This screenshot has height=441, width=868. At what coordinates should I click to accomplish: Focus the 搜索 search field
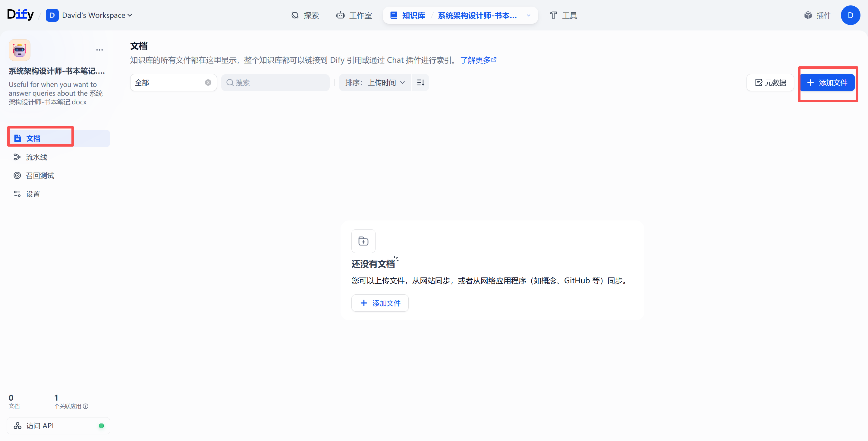click(x=280, y=83)
